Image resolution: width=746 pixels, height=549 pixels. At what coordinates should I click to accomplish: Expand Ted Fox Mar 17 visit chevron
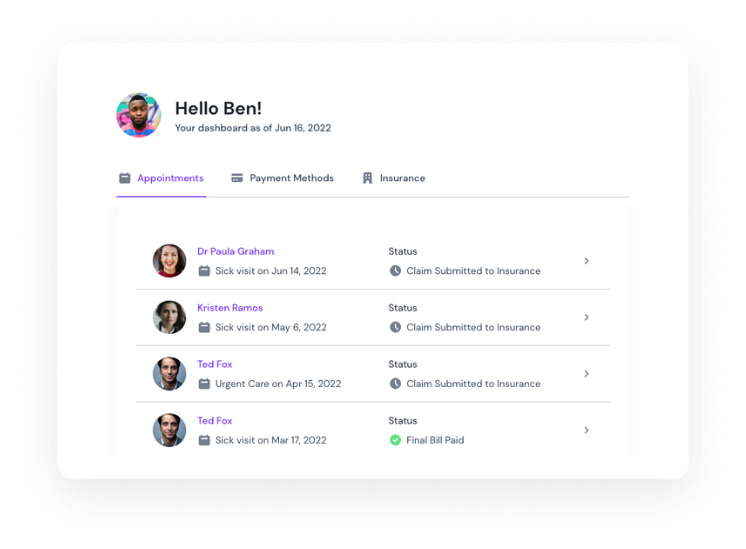click(587, 430)
